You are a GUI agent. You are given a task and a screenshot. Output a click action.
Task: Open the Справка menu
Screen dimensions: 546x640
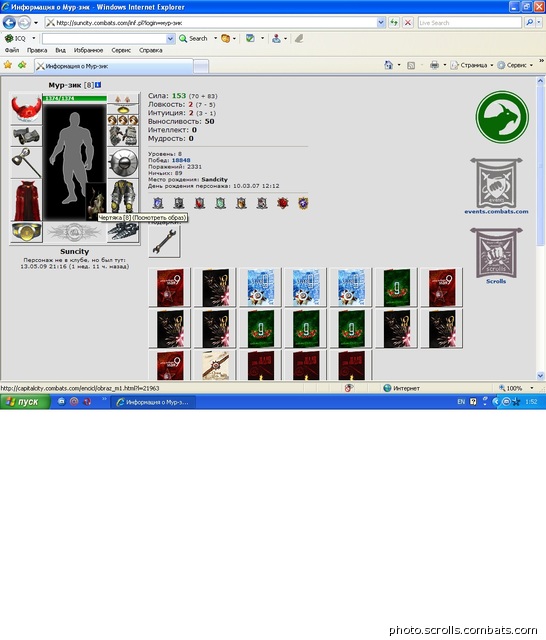[151, 50]
